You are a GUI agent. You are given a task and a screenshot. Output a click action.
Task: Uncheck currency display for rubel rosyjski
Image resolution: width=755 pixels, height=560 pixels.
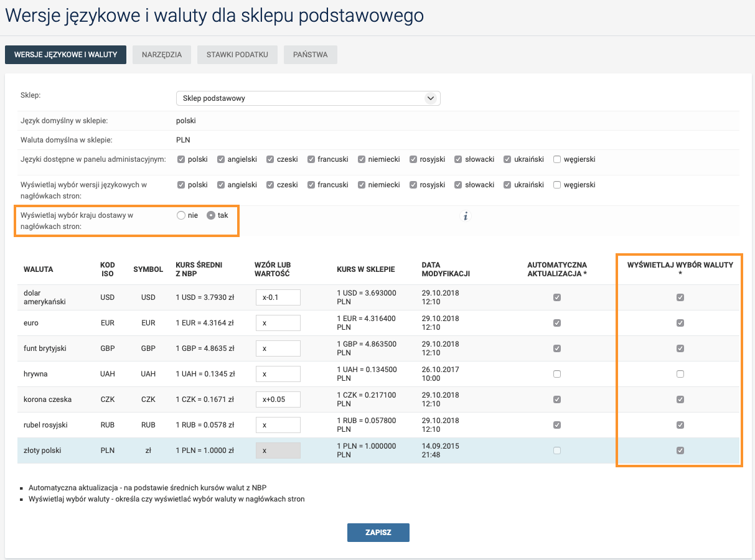click(x=680, y=425)
